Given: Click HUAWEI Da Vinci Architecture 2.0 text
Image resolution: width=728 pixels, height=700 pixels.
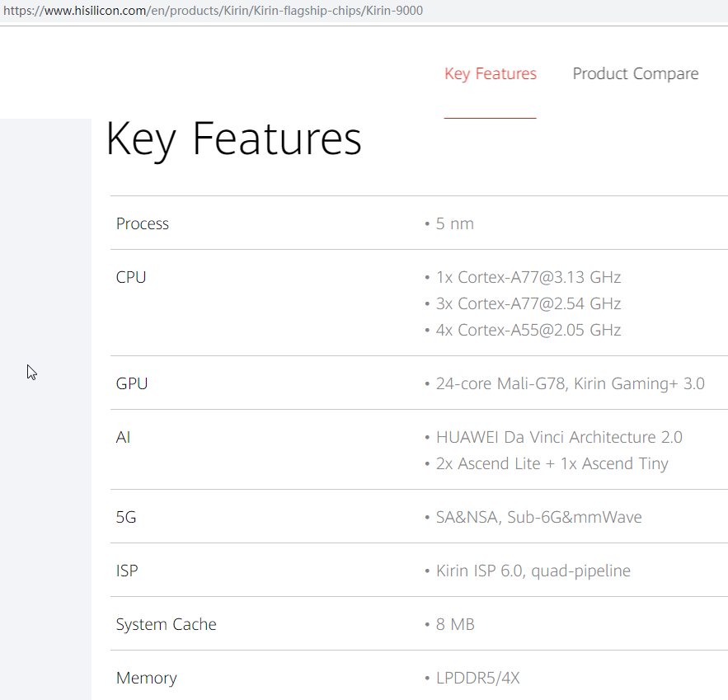Looking at the screenshot, I should coord(559,437).
